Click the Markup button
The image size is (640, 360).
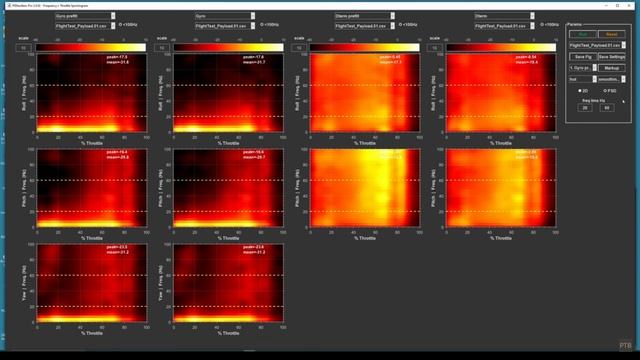611,68
